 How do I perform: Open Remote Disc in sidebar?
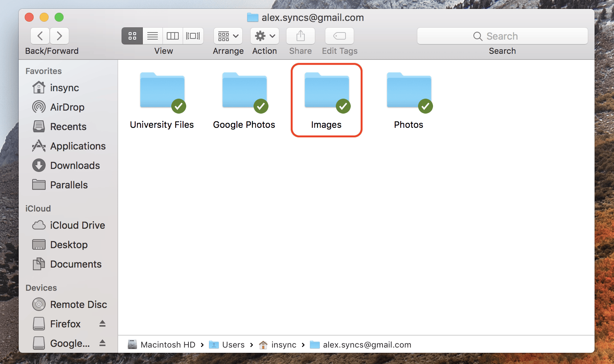click(70, 305)
